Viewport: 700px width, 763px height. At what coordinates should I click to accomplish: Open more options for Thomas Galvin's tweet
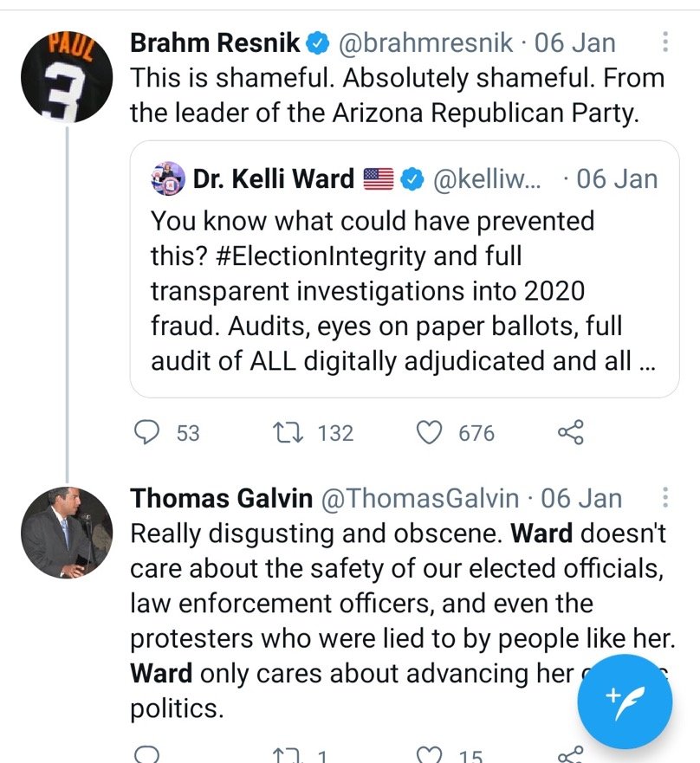pos(664,498)
